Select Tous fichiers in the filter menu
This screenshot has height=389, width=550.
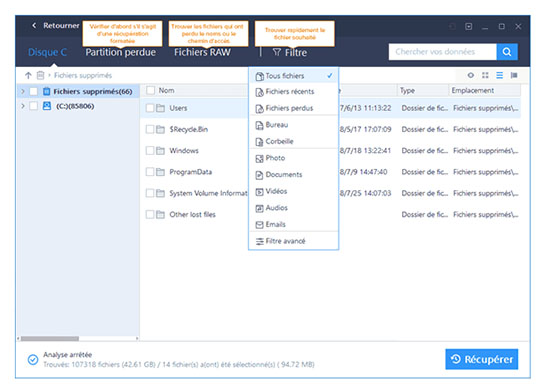point(294,76)
